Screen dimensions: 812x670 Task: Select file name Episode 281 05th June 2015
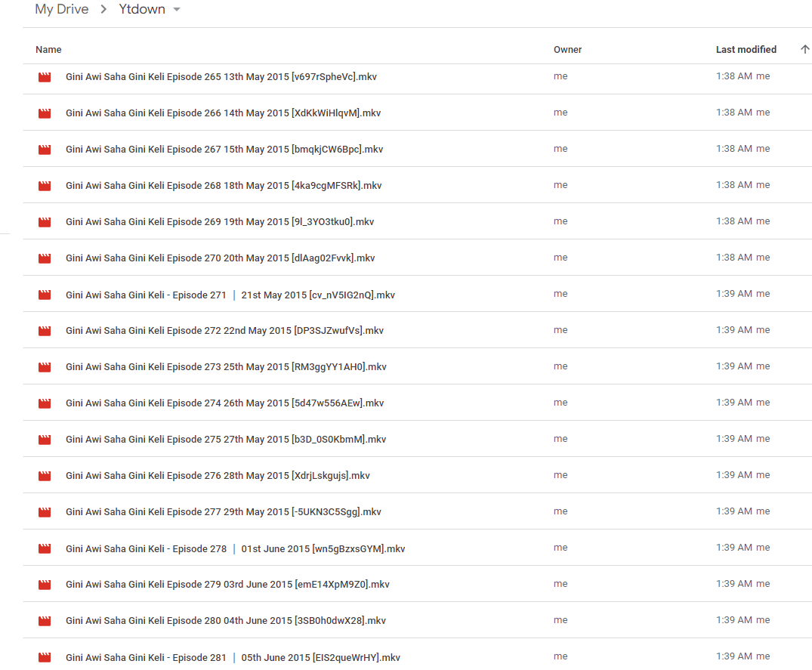click(x=233, y=657)
